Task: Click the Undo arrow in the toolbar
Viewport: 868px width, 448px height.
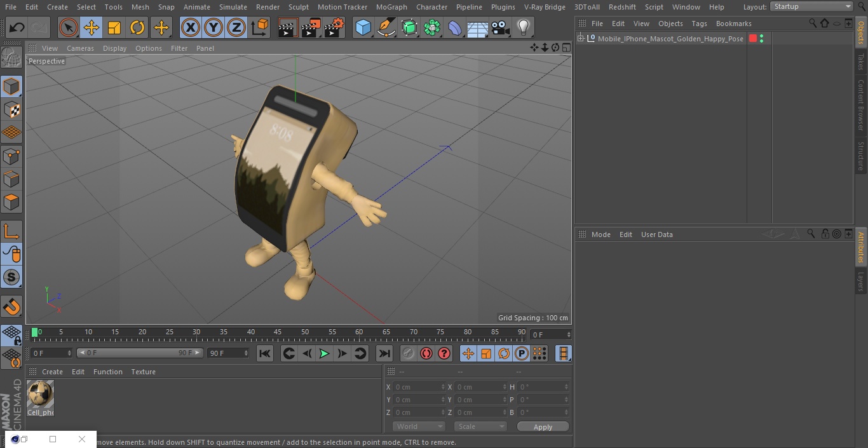Action: (17, 27)
